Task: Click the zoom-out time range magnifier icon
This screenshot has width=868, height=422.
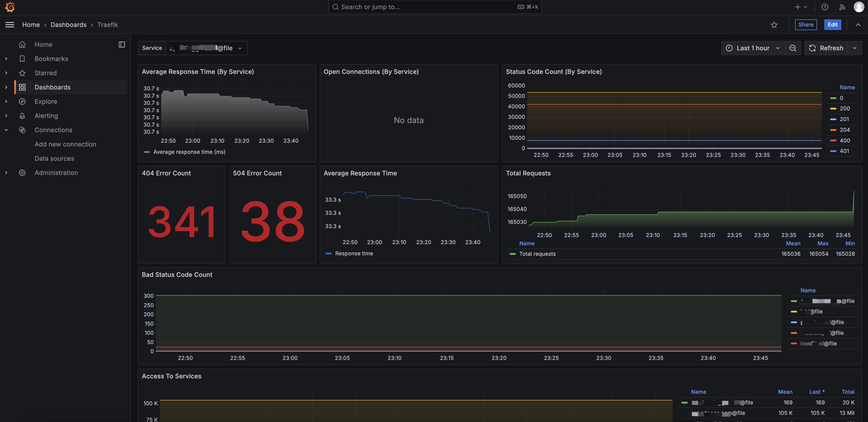Action: 793,48
